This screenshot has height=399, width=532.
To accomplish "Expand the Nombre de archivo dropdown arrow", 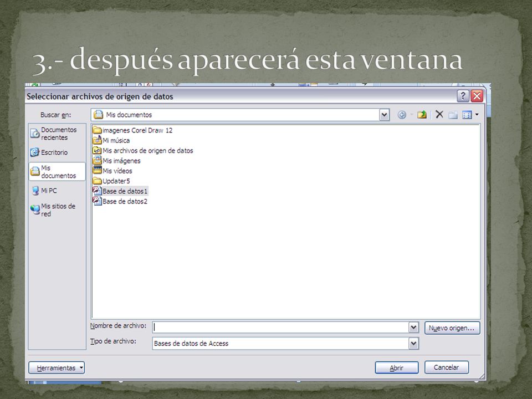I will (x=413, y=328).
